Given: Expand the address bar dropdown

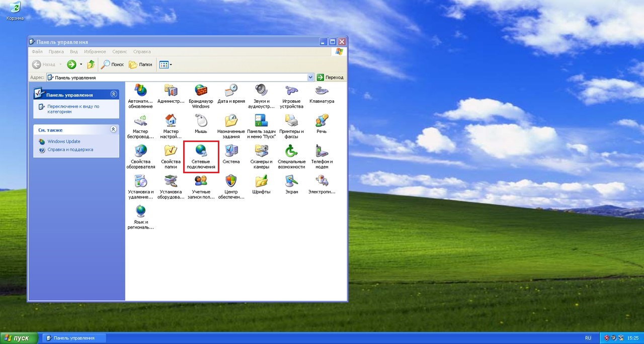Looking at the screenshot, I should pyautogui.click(x=310, y=78).
